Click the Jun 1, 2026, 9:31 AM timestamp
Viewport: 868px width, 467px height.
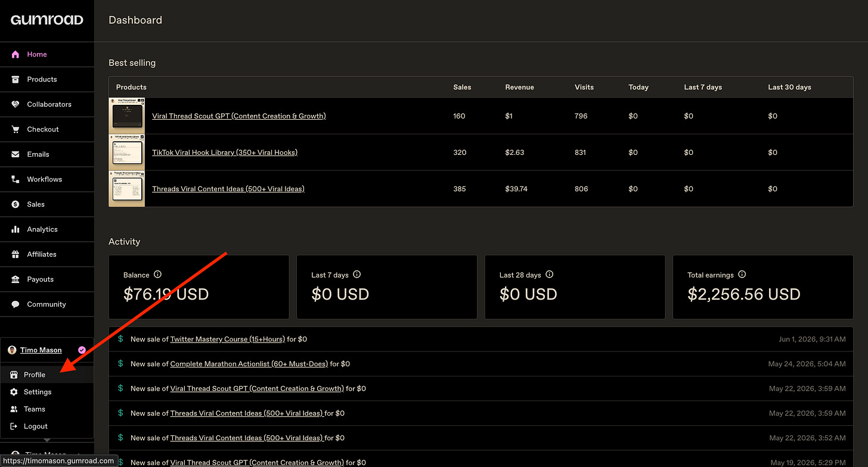tap(812, 339)
